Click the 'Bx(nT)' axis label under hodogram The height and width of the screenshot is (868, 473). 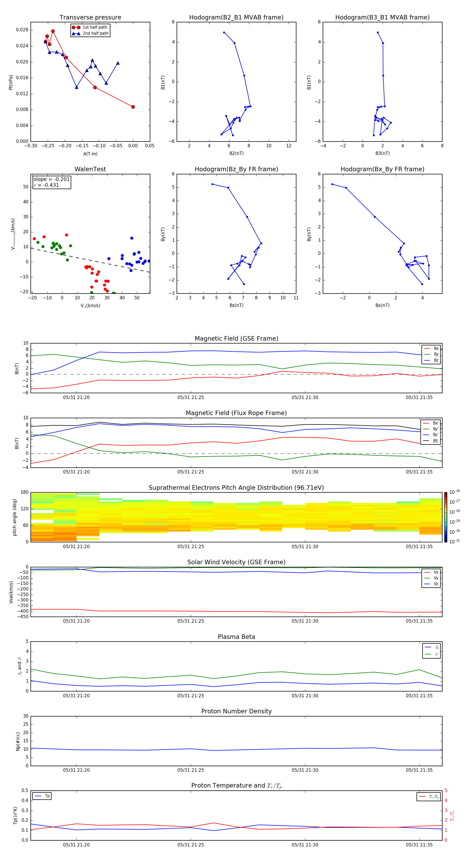[382, 305]
